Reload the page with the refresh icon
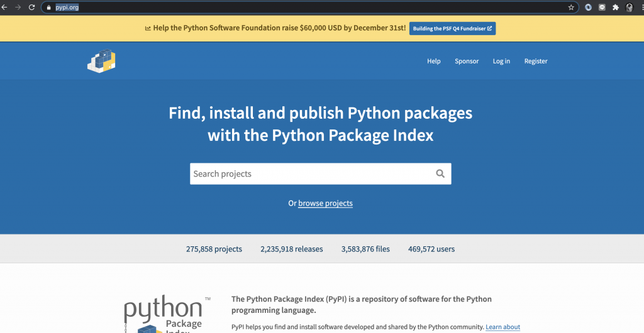 click(x=31, y=8)
